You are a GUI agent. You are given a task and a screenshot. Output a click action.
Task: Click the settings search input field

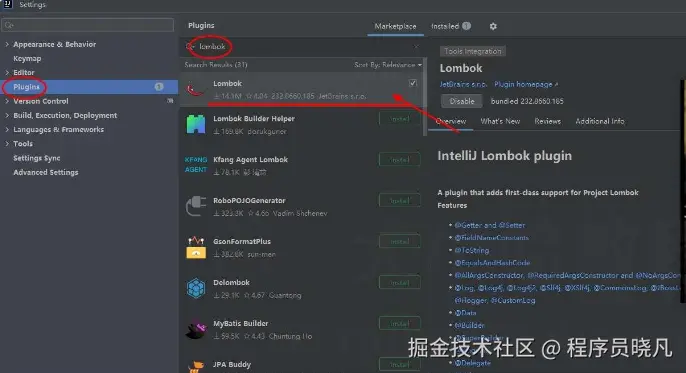tap(88, 25)
